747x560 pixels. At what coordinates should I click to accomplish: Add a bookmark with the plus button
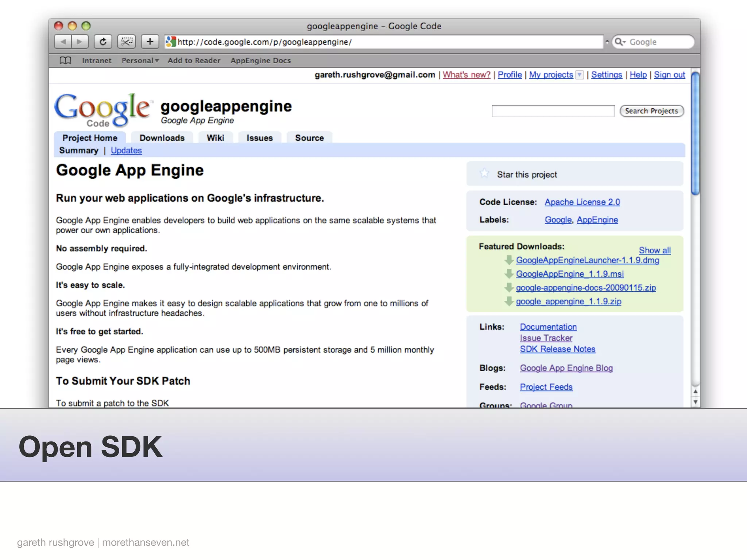point(150,42)
